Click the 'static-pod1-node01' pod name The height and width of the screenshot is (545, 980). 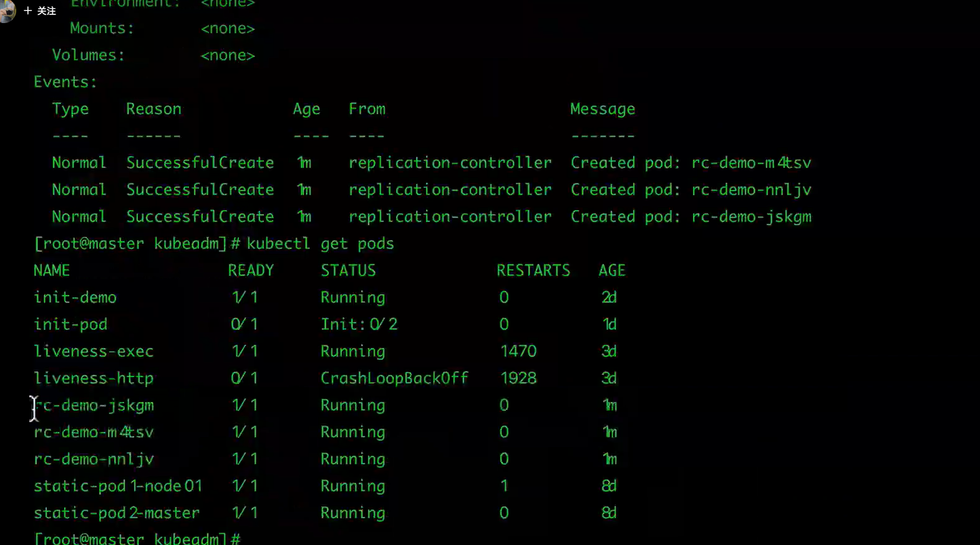pyautogui.click(x=118, y=486)
